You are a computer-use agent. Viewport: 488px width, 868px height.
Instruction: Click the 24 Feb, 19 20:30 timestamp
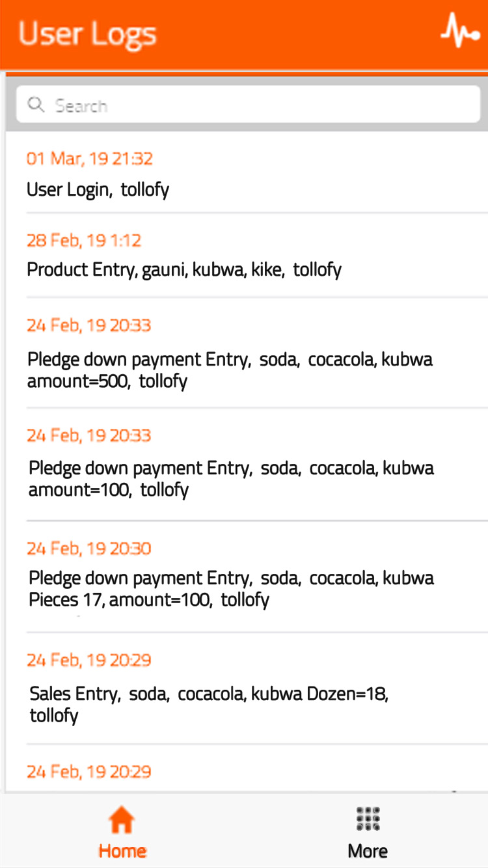tap(88, 549)
